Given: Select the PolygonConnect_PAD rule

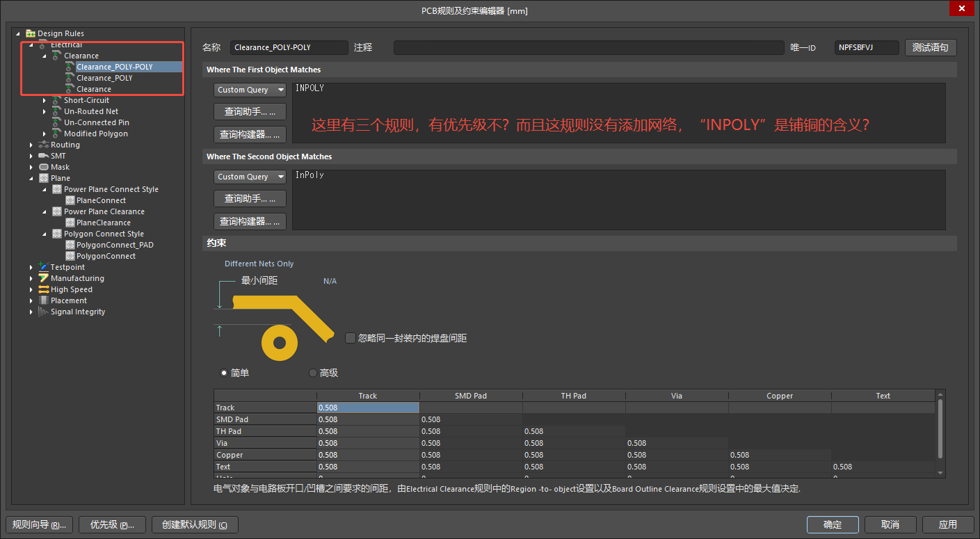Looking at the screenshot, I should point(115,245).
